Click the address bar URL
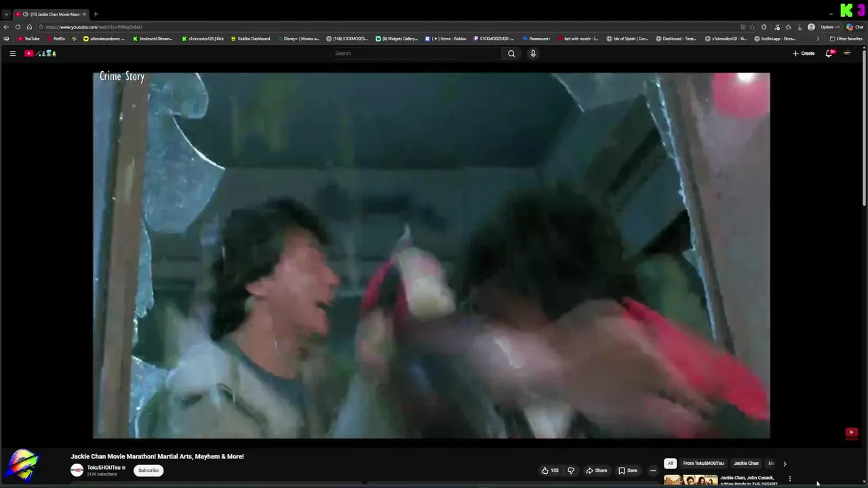Viewport: 868px width, 488px height. 94,27
